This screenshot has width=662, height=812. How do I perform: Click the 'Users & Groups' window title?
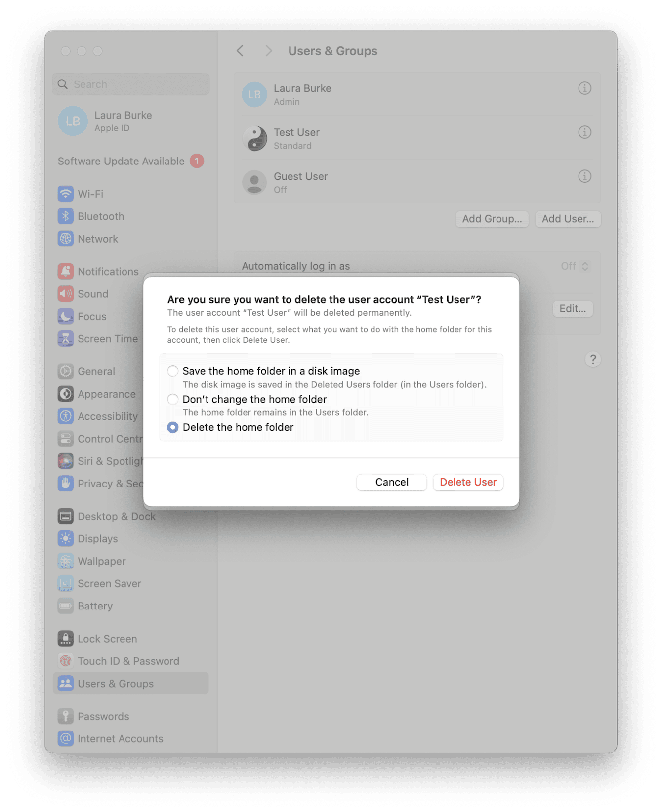(x=333, y=51)
